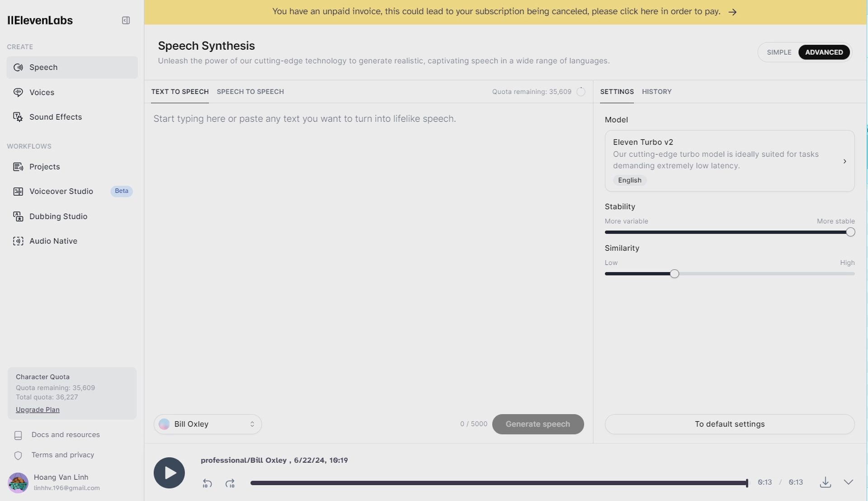The image size is (868, 501).
Task: Switch to Simple mode
Action: [779, 52]
